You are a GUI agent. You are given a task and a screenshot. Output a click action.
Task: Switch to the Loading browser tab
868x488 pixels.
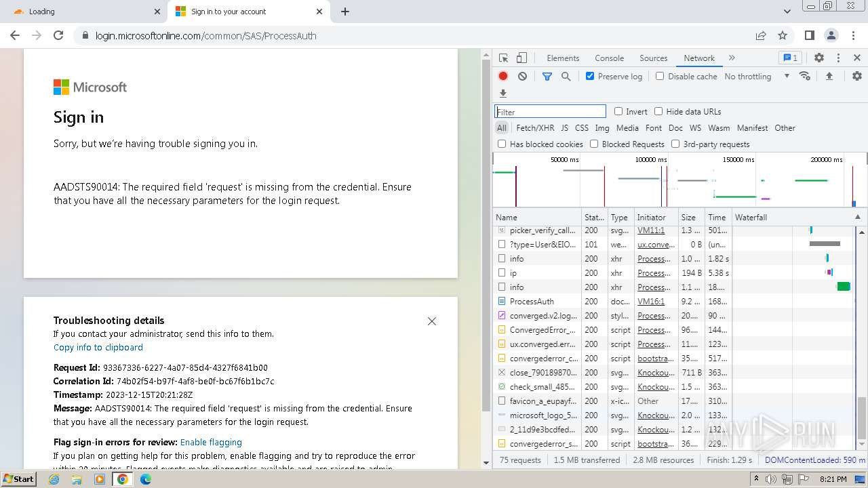pos(83,12)
